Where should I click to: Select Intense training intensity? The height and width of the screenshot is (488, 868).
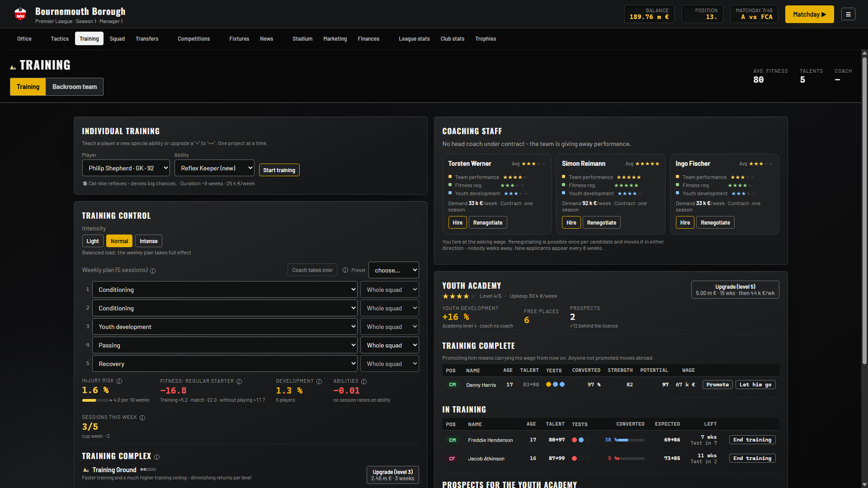point(149,241)
